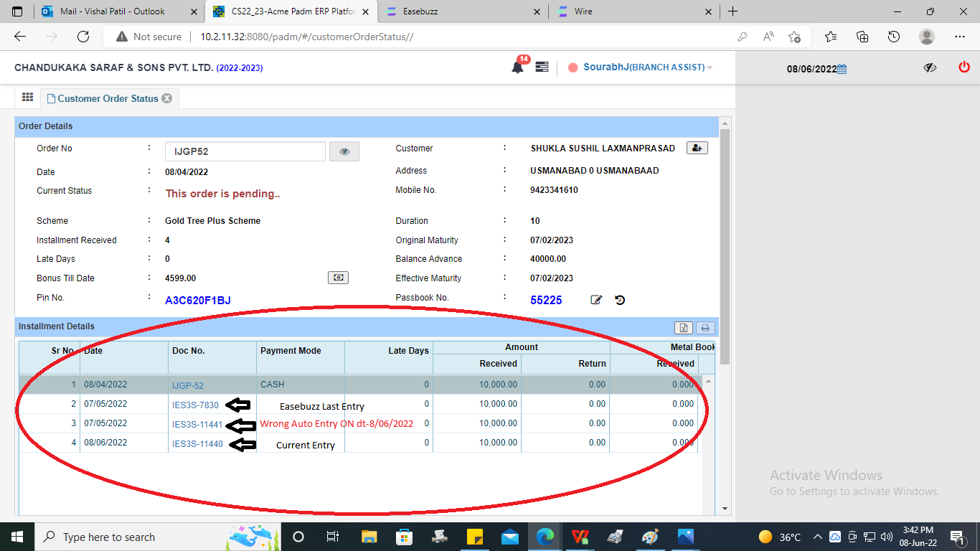Select the 08/06/2022 date cell in row 4
Screen dimensions: 980x551
coord(124,443)
